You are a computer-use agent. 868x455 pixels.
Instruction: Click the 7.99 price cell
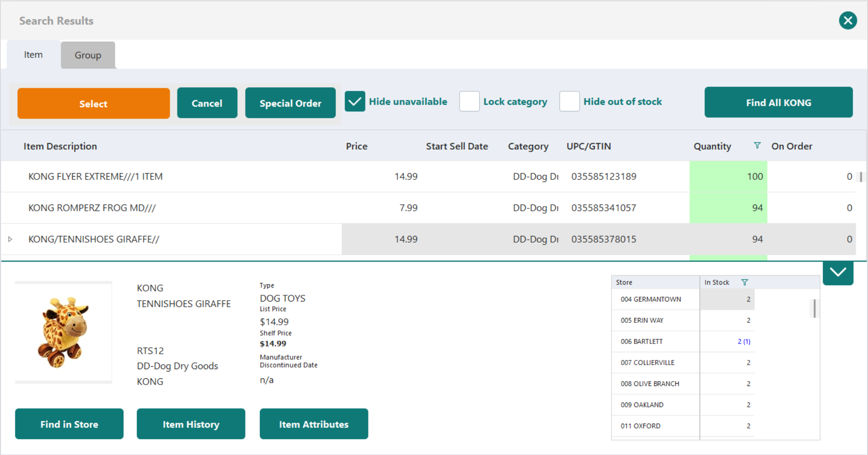point(408,208)
